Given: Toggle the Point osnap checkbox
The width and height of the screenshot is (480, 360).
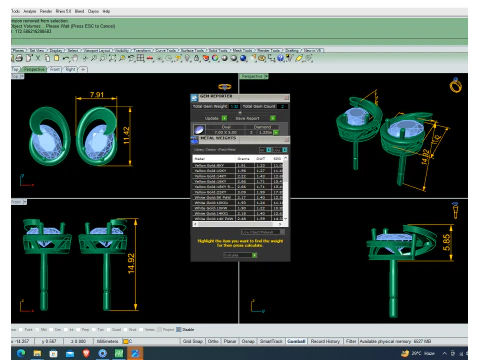Looking at the screenshot, I should [21, 329].
